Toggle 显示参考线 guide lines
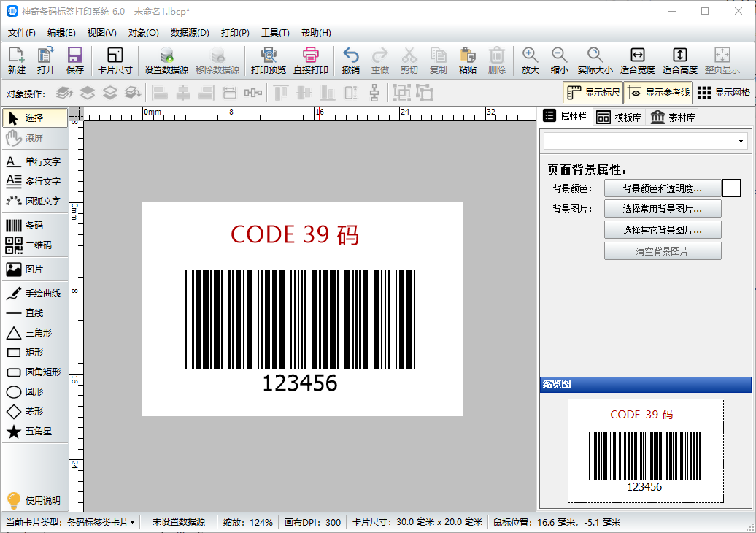The height and width of the screenshot is (533, 756). click(658, 93)
